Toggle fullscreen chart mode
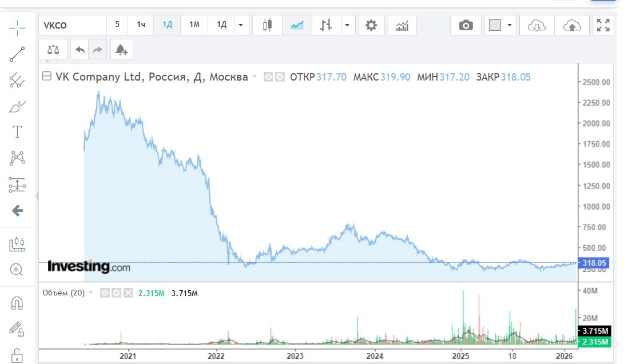Viewport: 624px width, 364px height. (603, 25)
